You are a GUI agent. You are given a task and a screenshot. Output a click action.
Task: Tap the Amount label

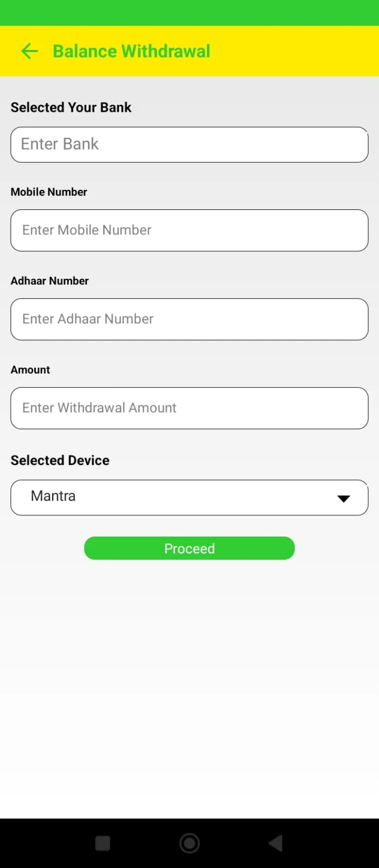pos(30,370)
